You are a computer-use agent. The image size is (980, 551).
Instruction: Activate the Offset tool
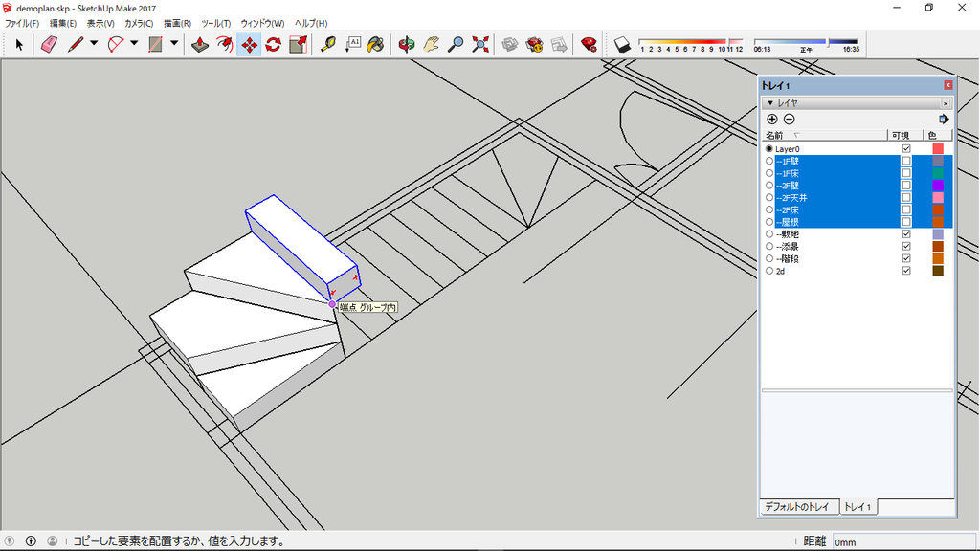pos(224,44)
